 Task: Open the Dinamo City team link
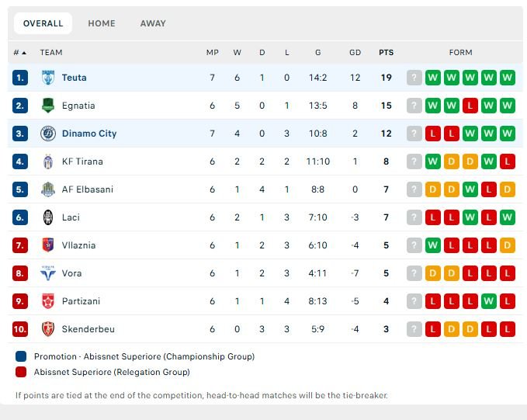pos(89,134)
